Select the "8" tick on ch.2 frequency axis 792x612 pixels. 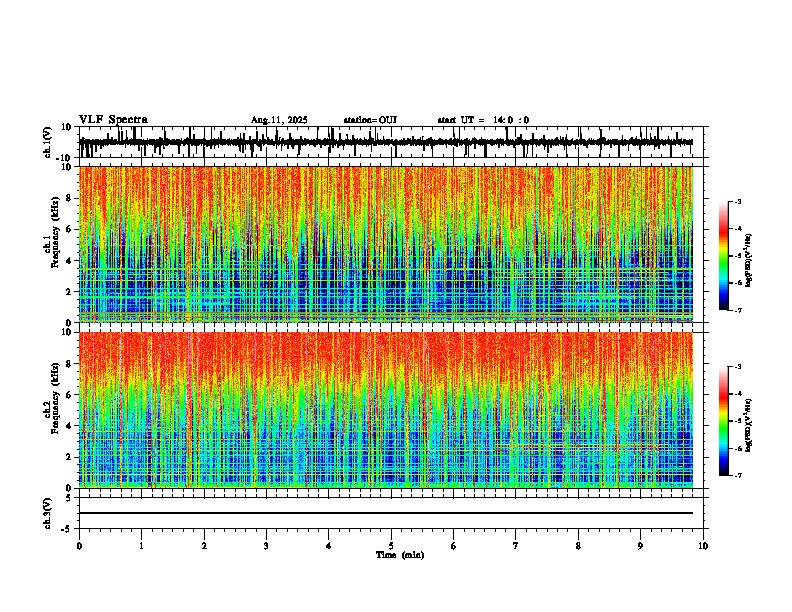click(69, 364)
